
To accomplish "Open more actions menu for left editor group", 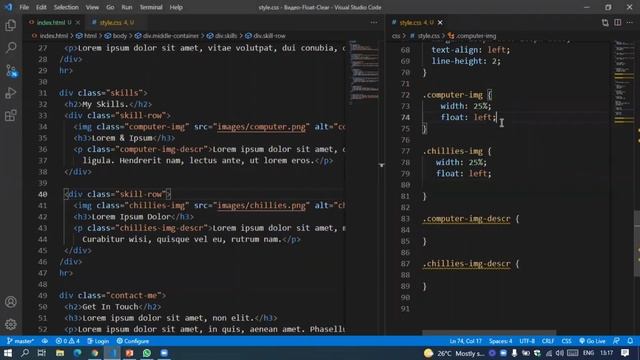I will (x=374, y=22).
